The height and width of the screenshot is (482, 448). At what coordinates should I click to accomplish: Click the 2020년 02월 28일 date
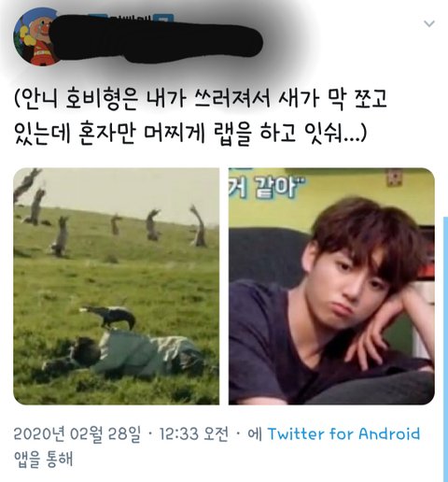(x=77, y=434)
